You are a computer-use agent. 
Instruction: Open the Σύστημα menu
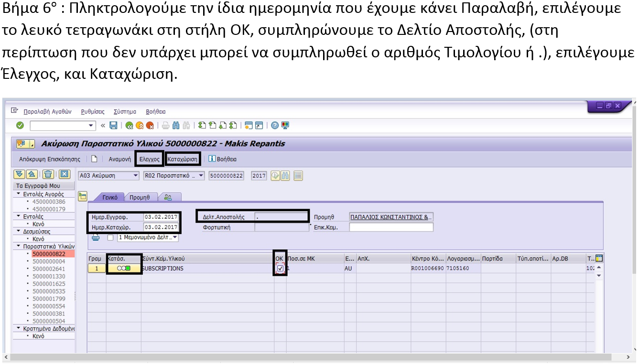click(x=125, y=112)
